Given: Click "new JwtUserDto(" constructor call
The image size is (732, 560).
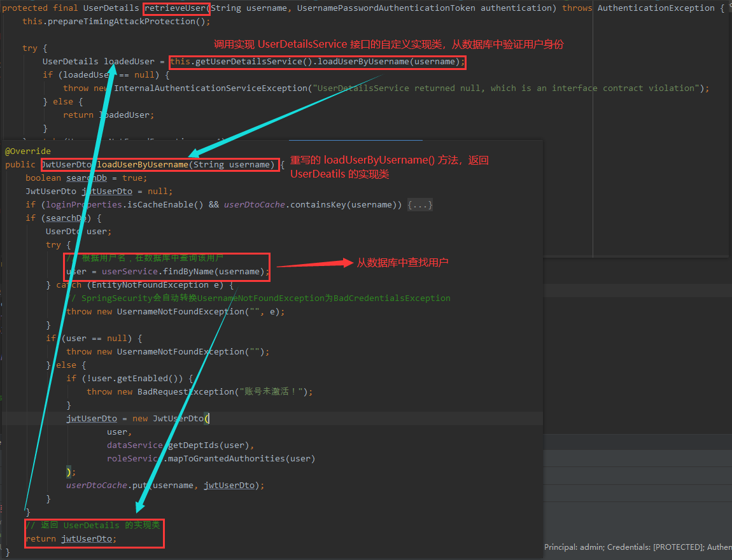Looking at the screenshot, I should click(171, 419).
